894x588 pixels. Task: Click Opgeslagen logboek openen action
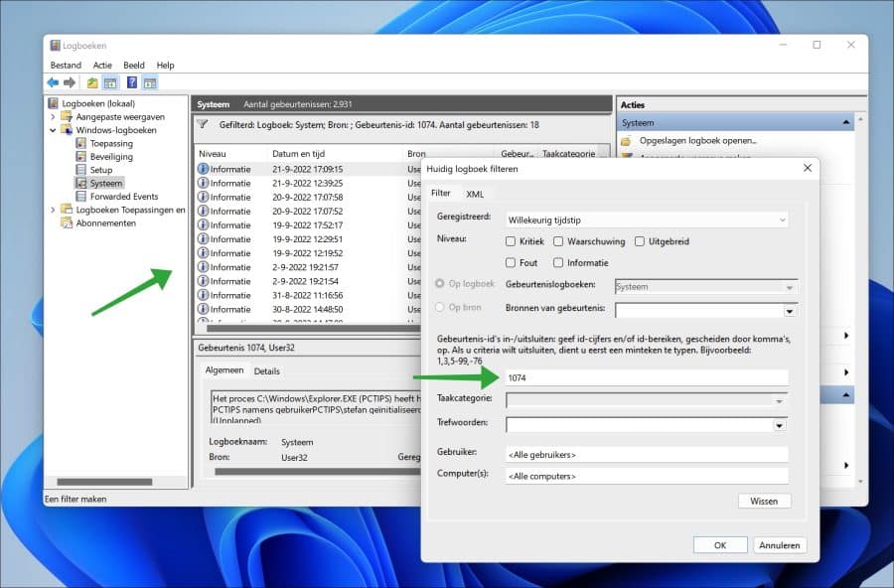(x=698, y=141)
